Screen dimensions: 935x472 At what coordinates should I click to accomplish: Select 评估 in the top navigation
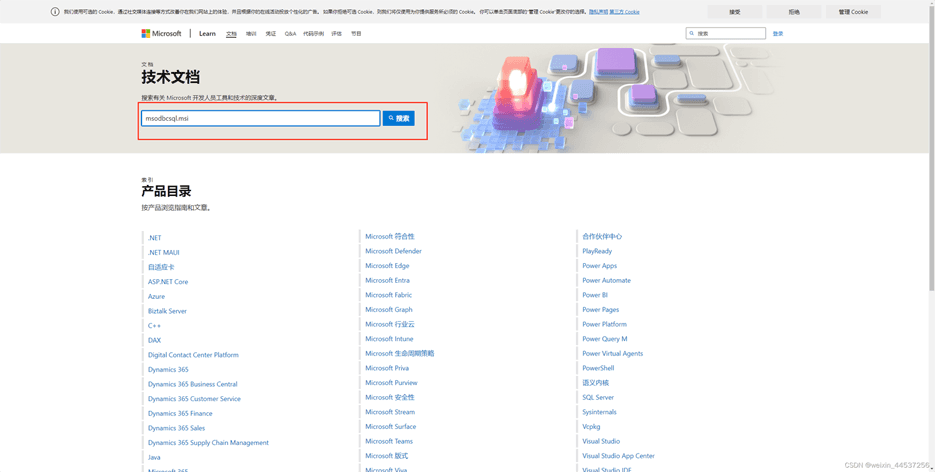tap(337, 34)
